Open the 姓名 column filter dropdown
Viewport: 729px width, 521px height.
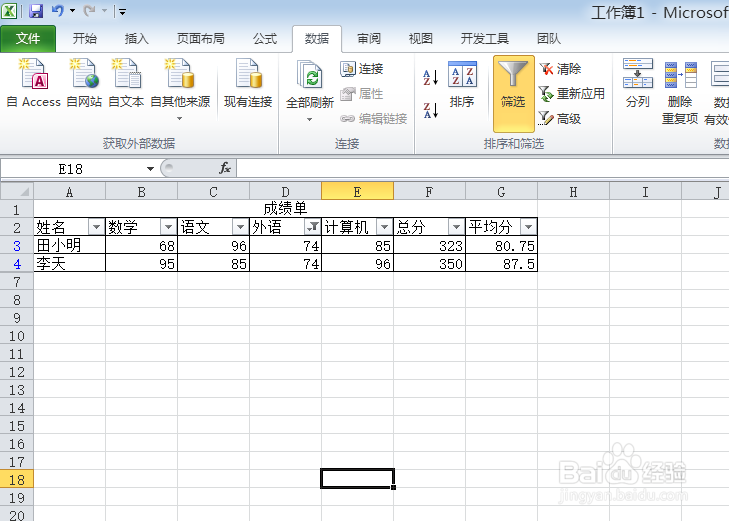coord(96,227)
